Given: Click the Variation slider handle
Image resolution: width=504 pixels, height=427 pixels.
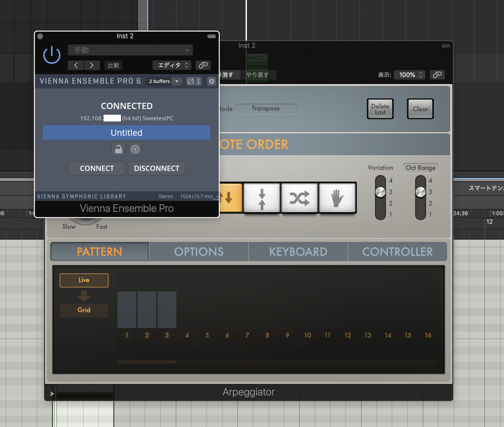Looking at the screenshot, I should click(381, 192).
